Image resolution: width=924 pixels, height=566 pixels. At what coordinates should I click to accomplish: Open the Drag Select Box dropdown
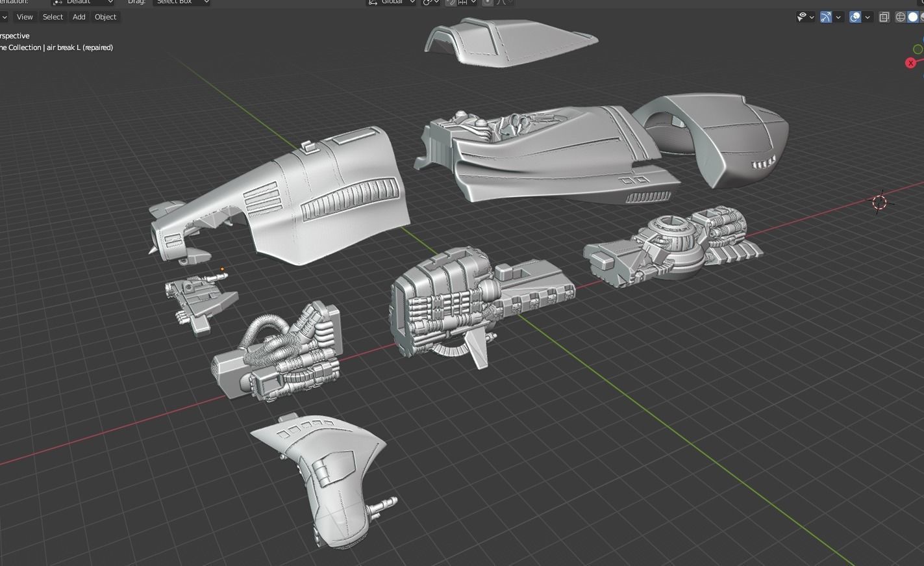(x=181, y=2)
